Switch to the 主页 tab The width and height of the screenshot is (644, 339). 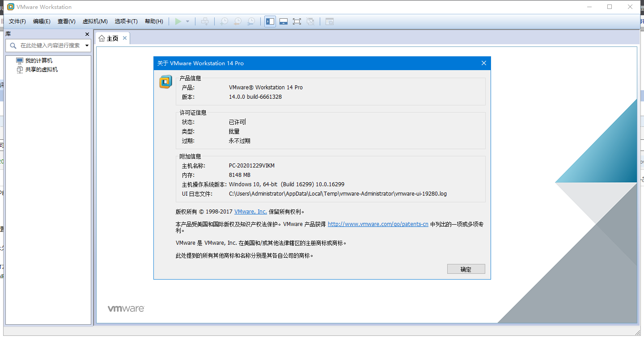[x=113, y=38]
